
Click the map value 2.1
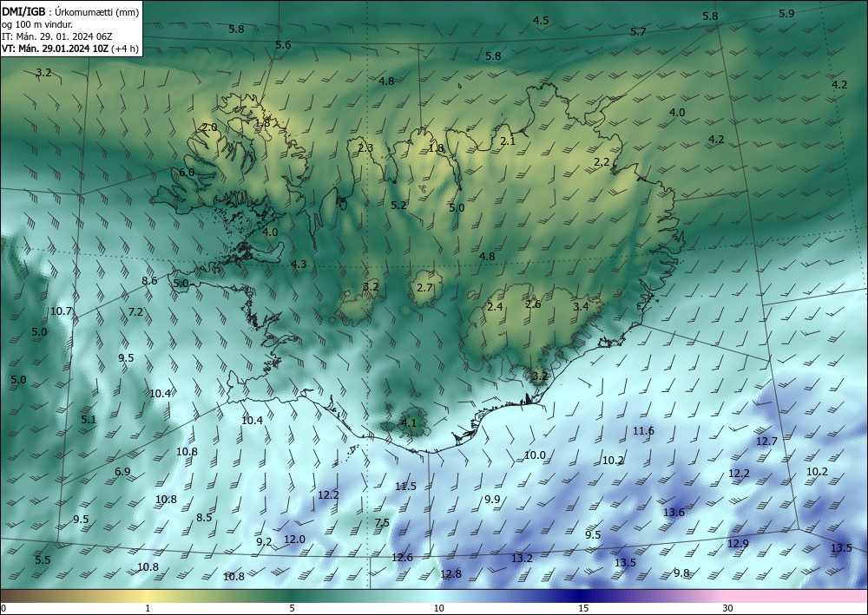tap(508, 141)
